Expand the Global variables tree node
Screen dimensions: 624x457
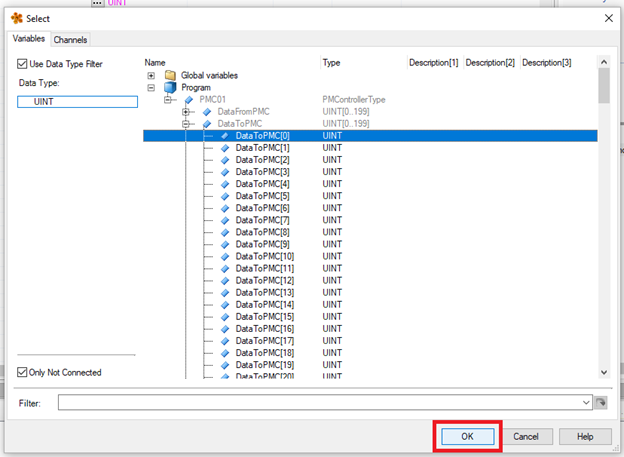[151, 75]
